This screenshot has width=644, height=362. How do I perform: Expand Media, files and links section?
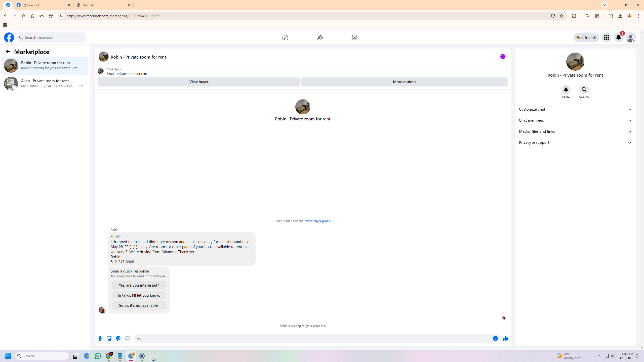pos(575,131)
